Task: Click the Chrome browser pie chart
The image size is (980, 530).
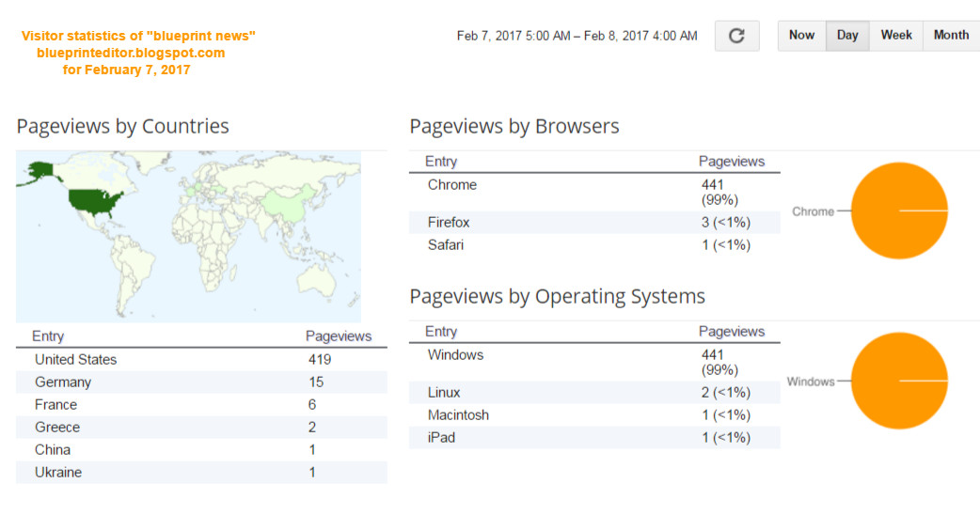Action: coord(899,211)
